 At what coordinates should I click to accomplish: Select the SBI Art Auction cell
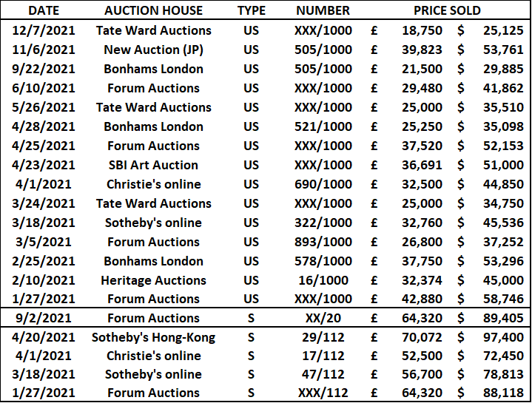tap(153, 165)
